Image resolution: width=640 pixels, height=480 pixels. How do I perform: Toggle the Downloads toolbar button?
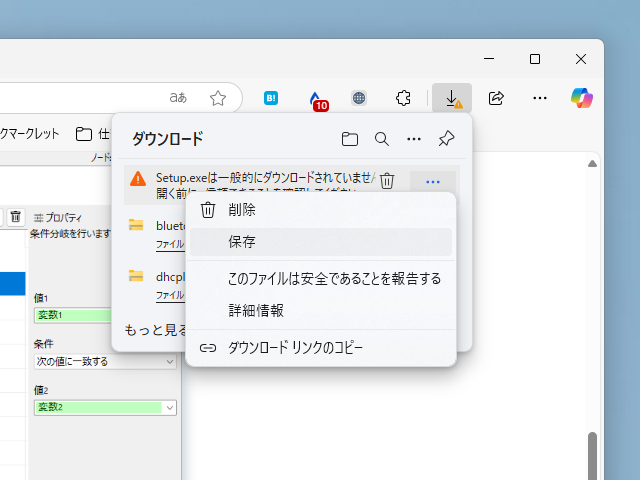tap(452, 98)
